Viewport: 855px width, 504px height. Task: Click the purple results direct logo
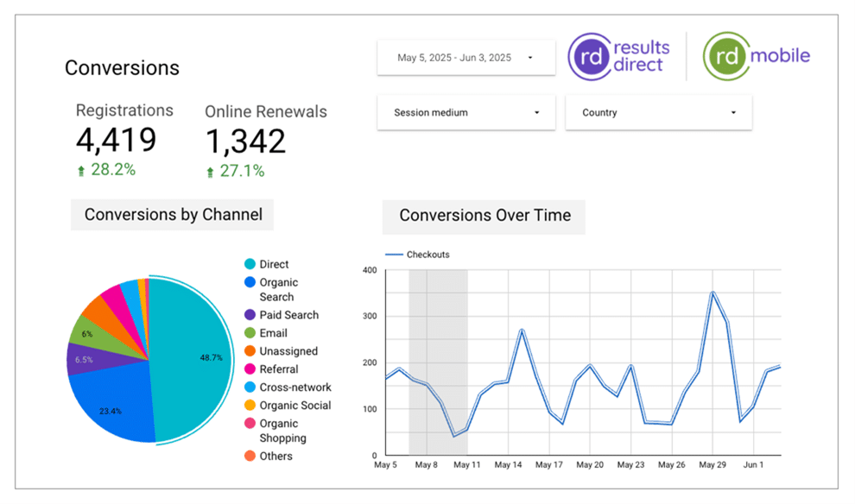coord(618,54)
